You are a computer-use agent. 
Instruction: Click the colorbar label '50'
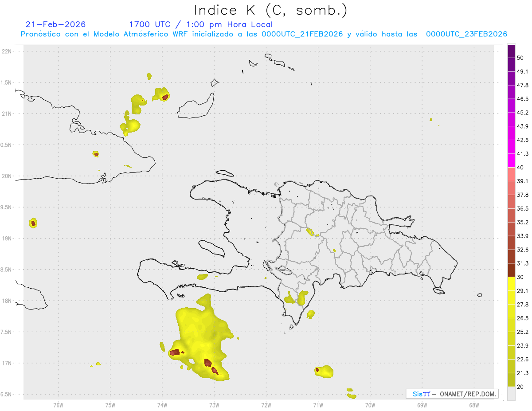coord(520,58)
